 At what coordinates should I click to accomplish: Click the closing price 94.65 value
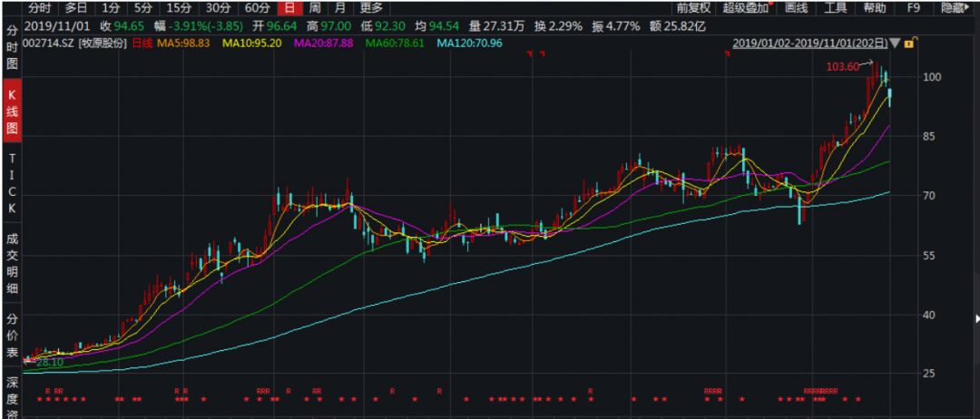(x=130, y=26)
